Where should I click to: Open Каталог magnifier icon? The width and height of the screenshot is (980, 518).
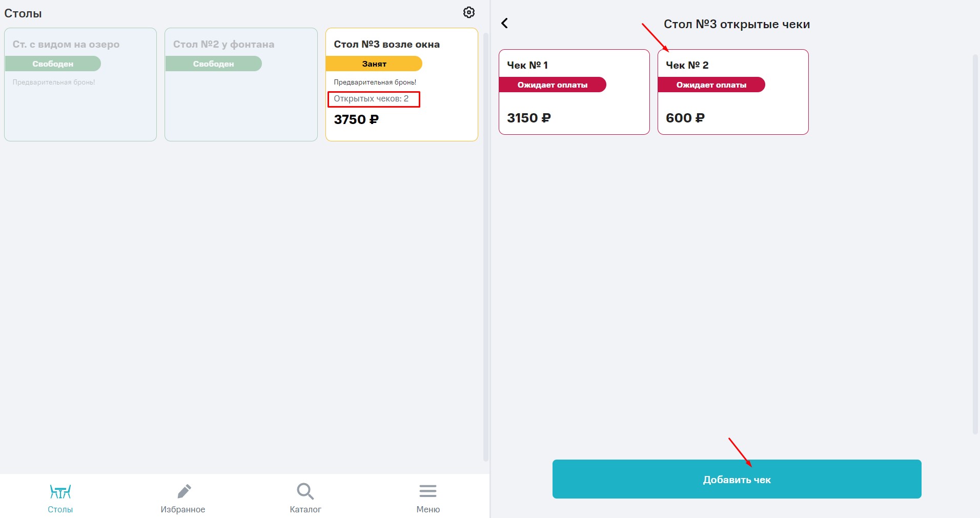(305, 491)
